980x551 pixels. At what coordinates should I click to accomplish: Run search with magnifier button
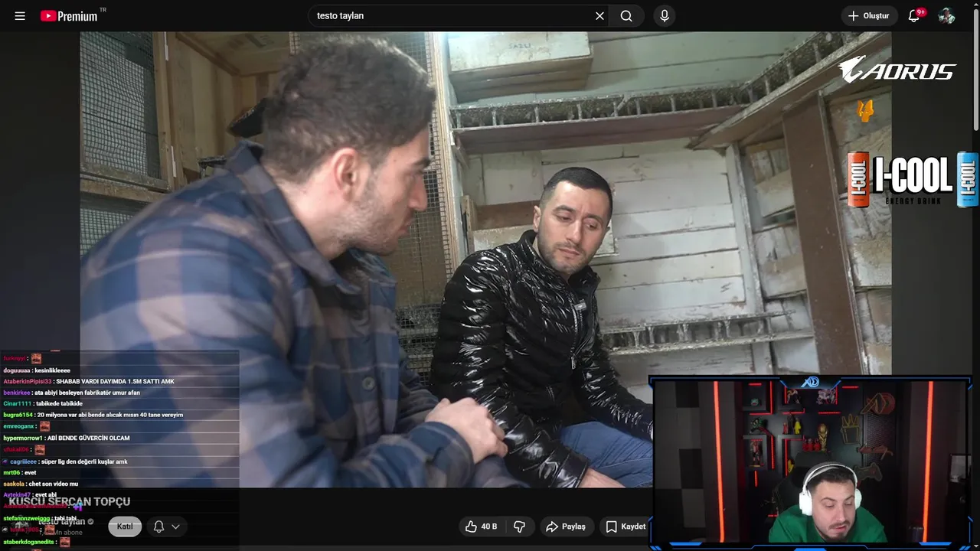(x=627, y=16)
